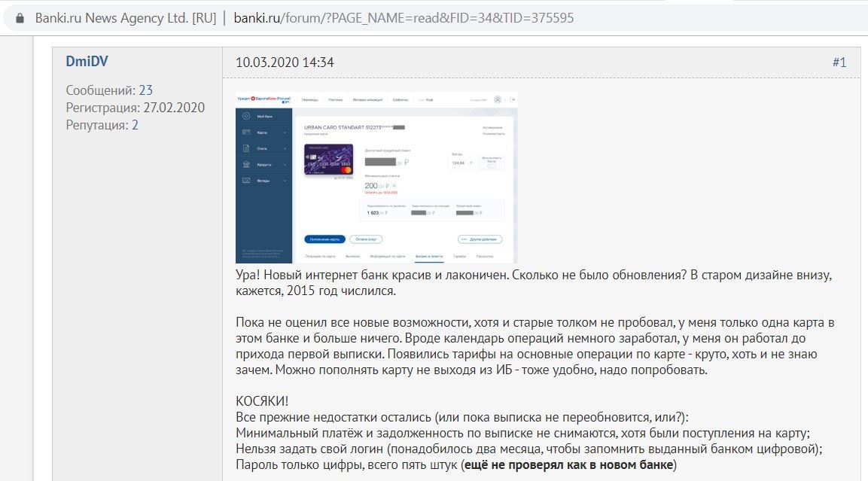Viewport: 868px width, 481px height.
Task: Click post date 10.03.2020 14:34
Action: click(285, 62)
